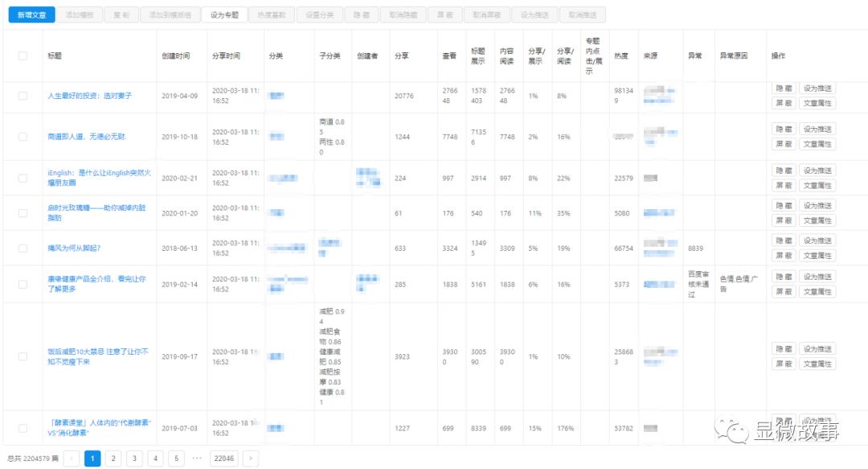Open article 痛风为何从脚起?

tap(74, 249)
